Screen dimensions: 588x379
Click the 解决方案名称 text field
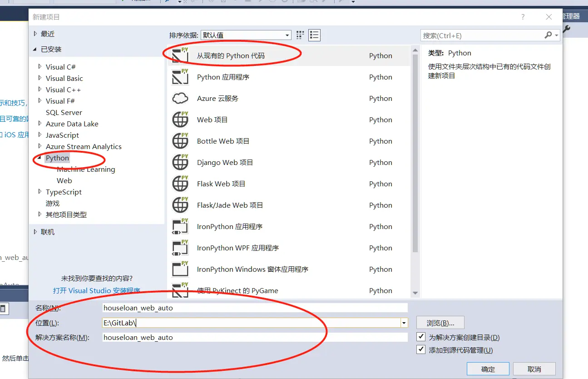[255, 337]
